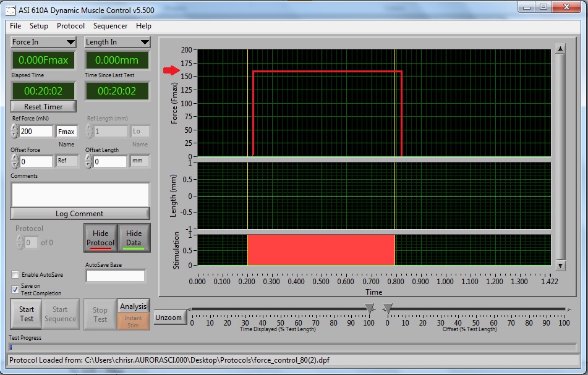588x375 pixels.
Task: Close the ASI 610A window
Action: 566,7
